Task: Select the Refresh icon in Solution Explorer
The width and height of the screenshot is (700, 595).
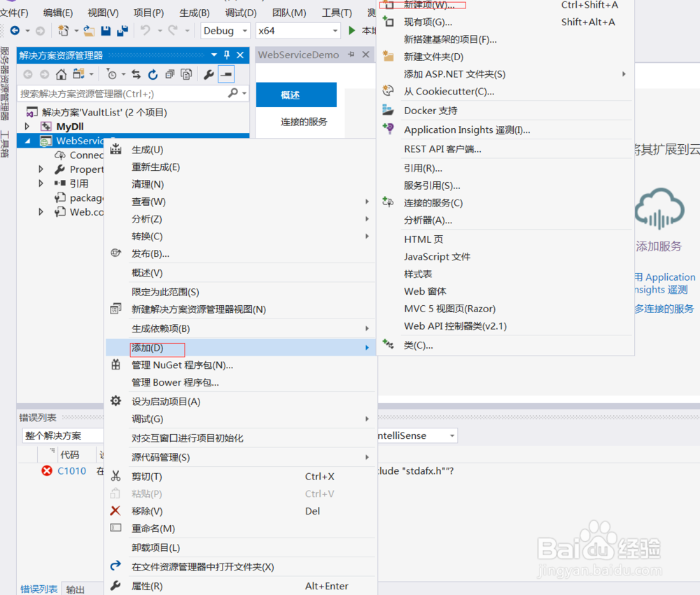Action: tap(153, 73)
